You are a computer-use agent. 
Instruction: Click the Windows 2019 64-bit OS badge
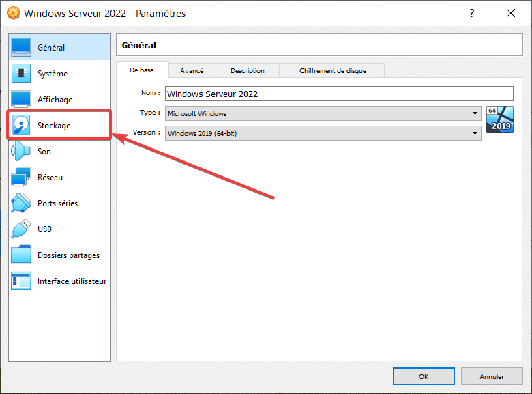pyautogui.click(x=500, y=119)
